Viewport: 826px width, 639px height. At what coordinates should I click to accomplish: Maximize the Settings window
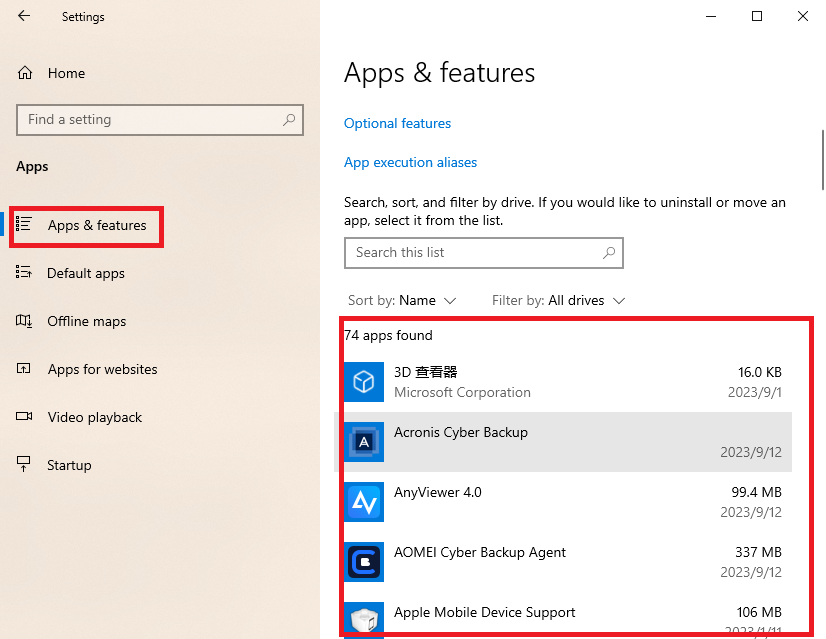point(756,16)
